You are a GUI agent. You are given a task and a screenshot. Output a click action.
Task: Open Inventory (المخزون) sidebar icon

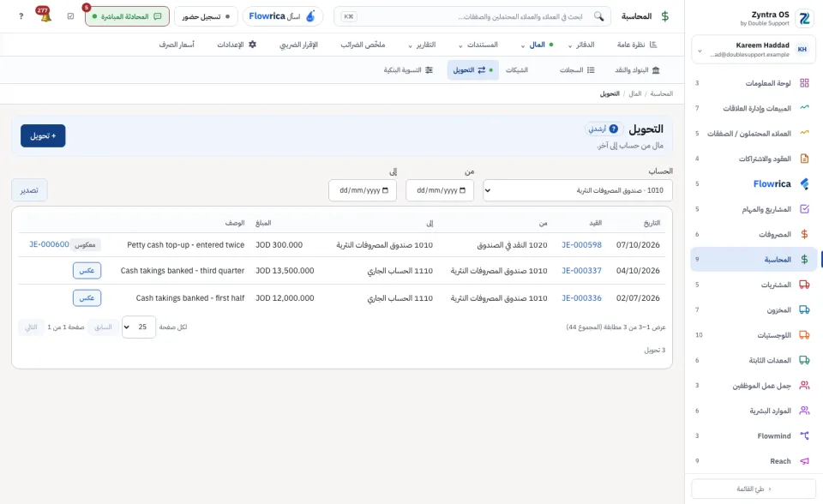point(804,309)
